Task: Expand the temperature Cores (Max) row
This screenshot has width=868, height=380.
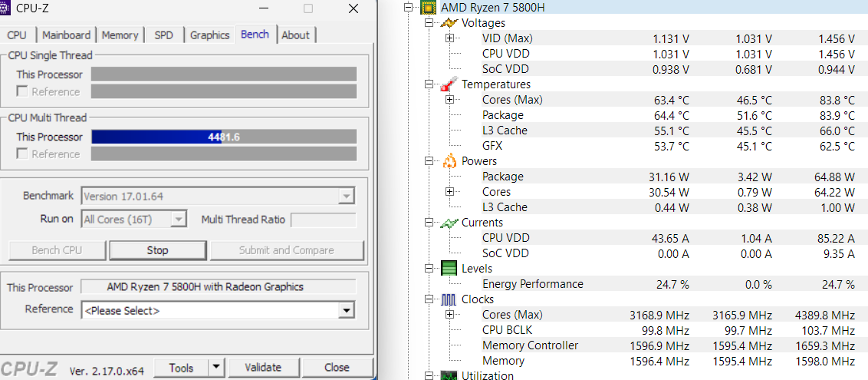Action: (449, 100)
